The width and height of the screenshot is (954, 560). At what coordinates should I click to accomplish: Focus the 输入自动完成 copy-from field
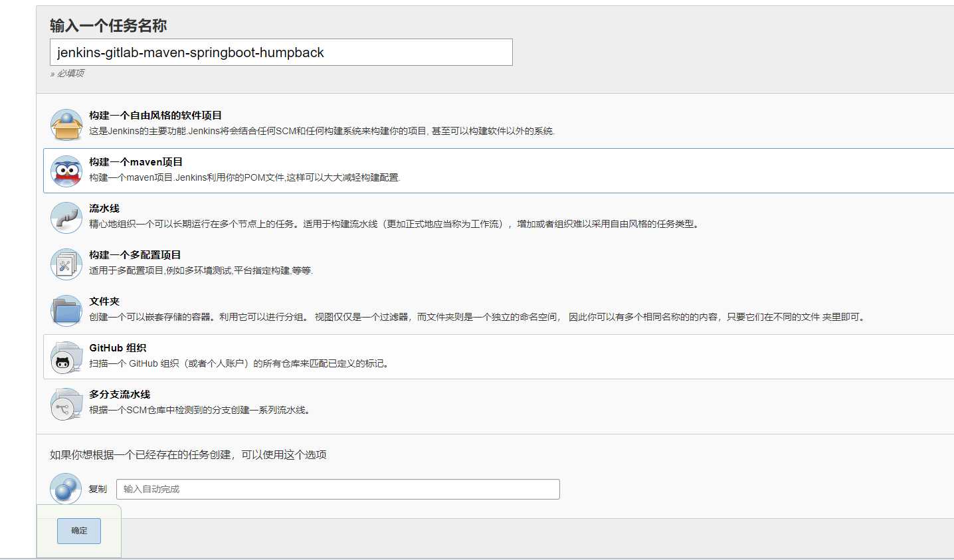coord(338,489)
